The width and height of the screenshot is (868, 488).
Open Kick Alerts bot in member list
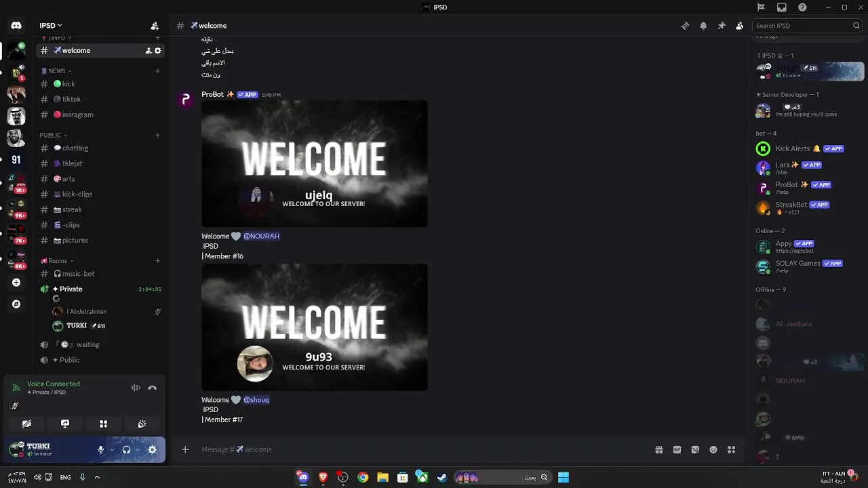(x=810, y=148)
